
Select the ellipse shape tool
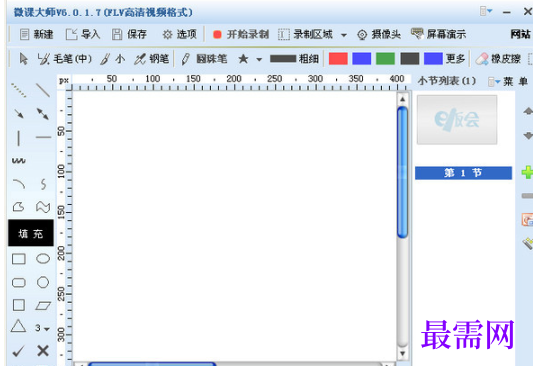click(43, 259)
